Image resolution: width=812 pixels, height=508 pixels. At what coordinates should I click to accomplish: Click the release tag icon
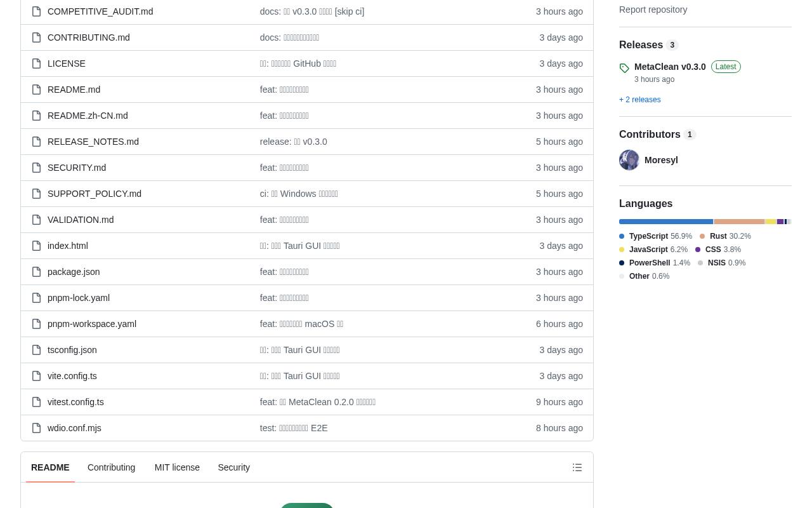click(x=624, y=68)
